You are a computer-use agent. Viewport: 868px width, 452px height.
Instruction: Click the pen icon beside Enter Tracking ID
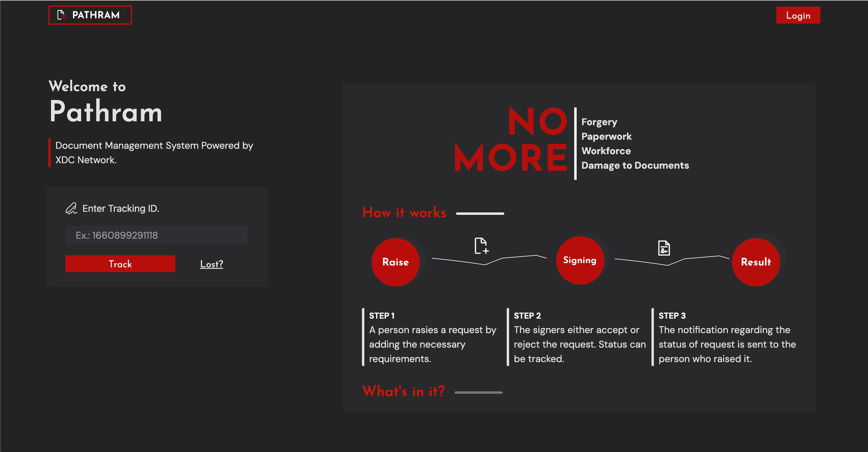click(x=71, y=208)
